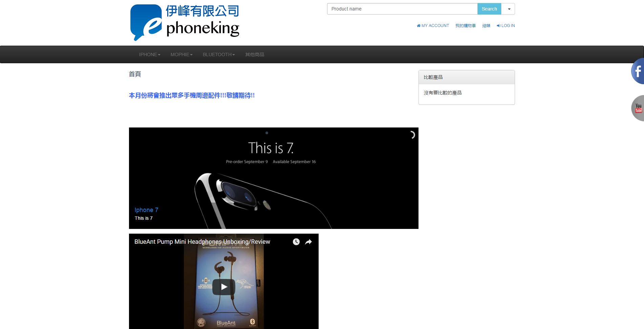Image resolution: width=644 pixels, height=329 pixels.
Task: Expand the IPHONE menu
Action: tap(150, 54)
